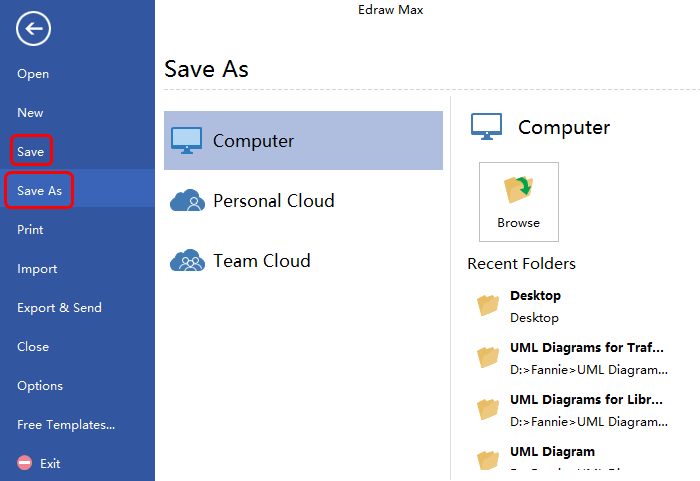Click the Personal Cloud icon
This screenshot has height=481, width=700.
(187, 201)
